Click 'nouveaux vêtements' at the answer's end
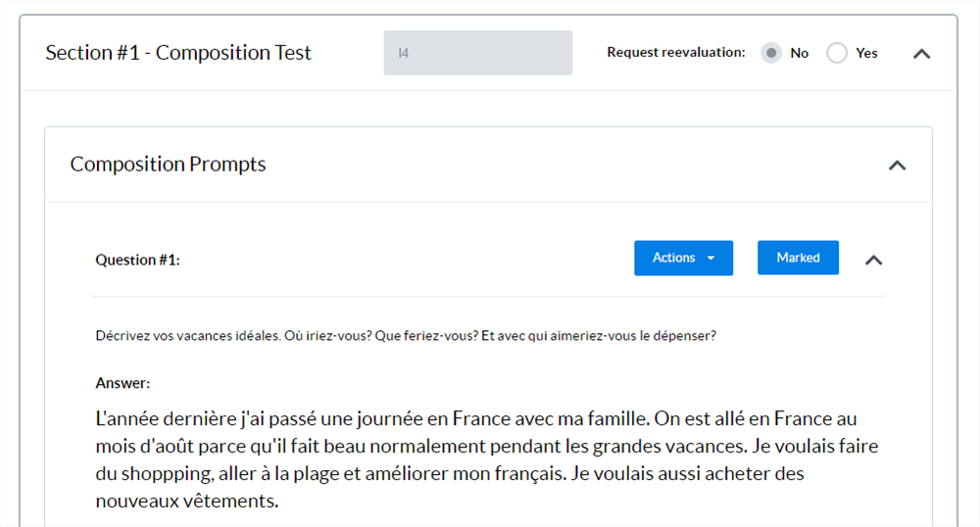Image resolution: width=980 pixels, height=527 pixels. 187,502
